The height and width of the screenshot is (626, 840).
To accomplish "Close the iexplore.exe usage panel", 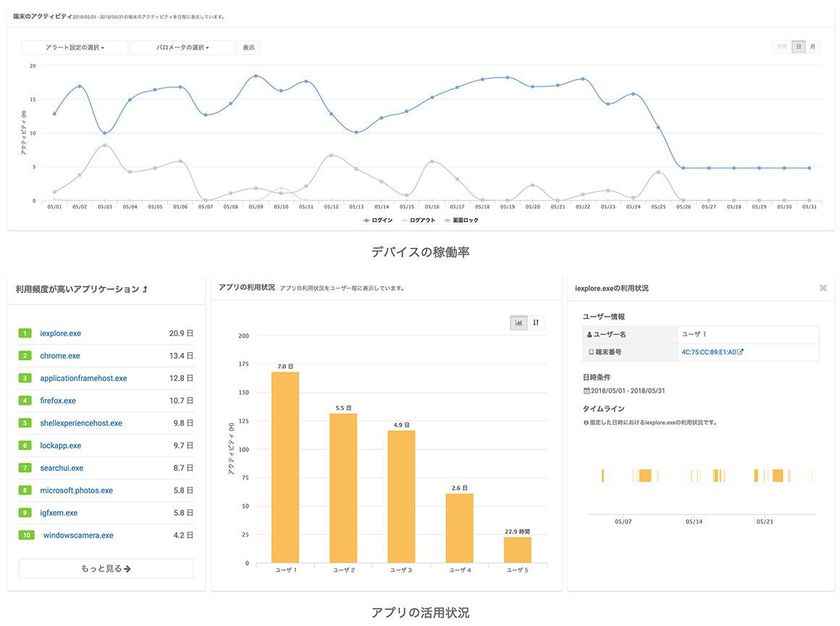I will click(823, 288).
